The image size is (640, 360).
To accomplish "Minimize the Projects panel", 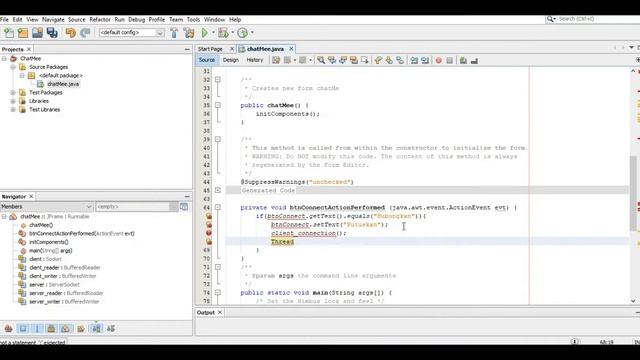I will point(187,49).
